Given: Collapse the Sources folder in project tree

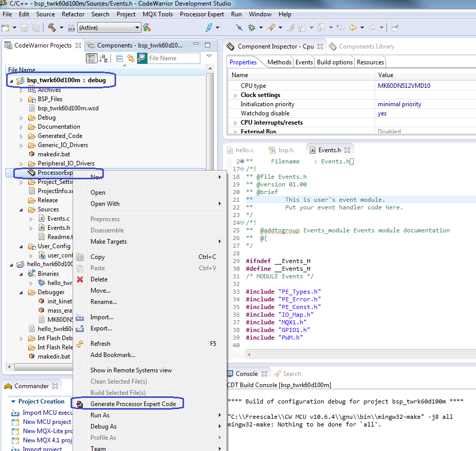Looking at the screenshot, I should pos(21,209).
